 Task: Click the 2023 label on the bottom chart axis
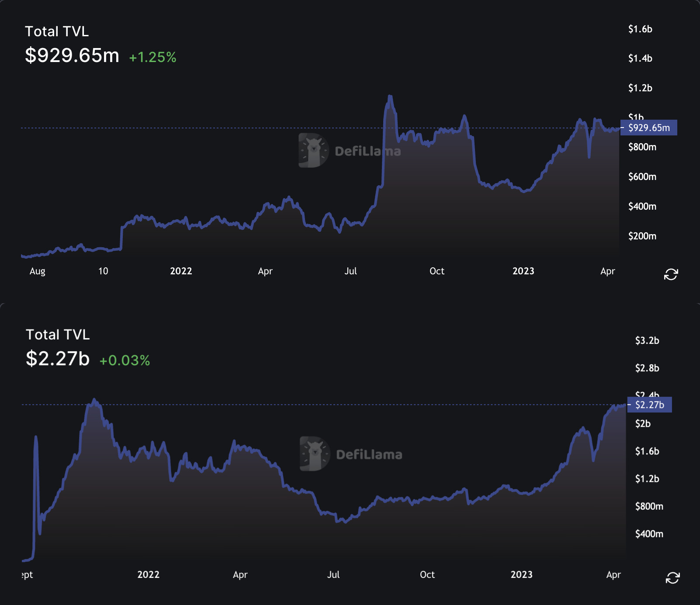click(521, 575)
